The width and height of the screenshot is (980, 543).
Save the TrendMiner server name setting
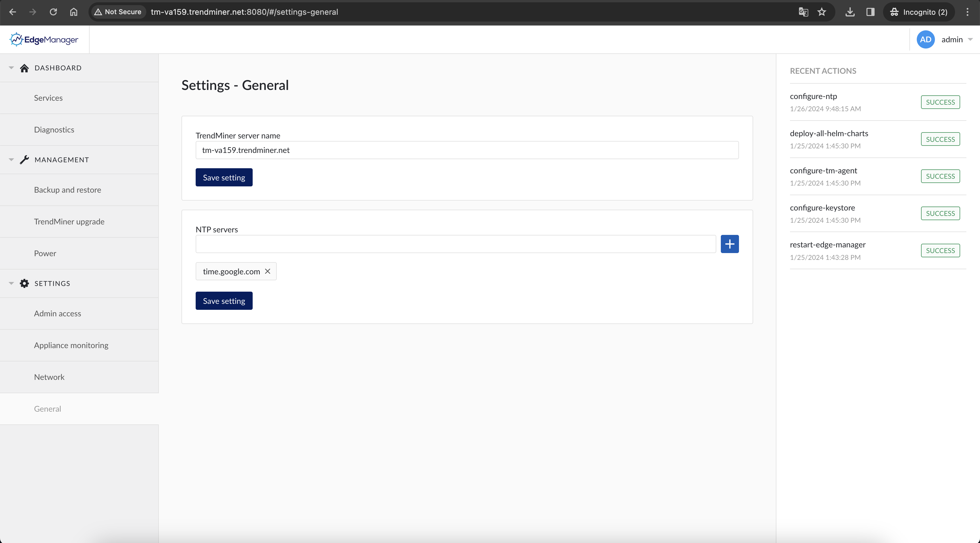[x=224, y=177]
